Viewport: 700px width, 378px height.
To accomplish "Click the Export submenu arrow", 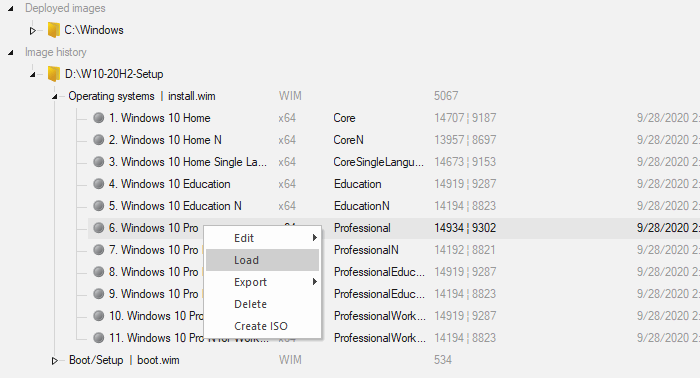I will 315,282.
